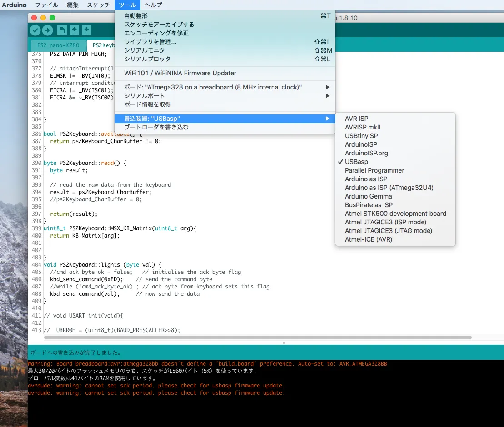Click the flash memory usage line 最大30720バイト
The height and width of the screenshot is (427, 504).
(x=143, y=371)
